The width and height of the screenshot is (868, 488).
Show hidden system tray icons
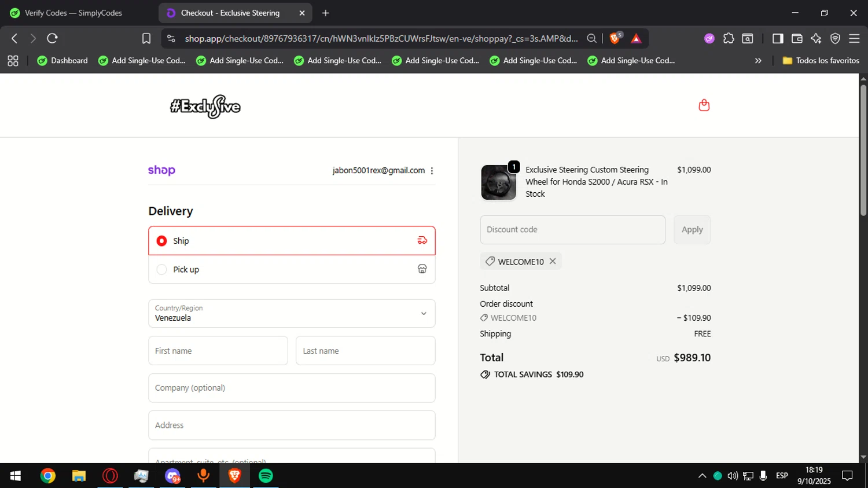(x=702, y=476)
